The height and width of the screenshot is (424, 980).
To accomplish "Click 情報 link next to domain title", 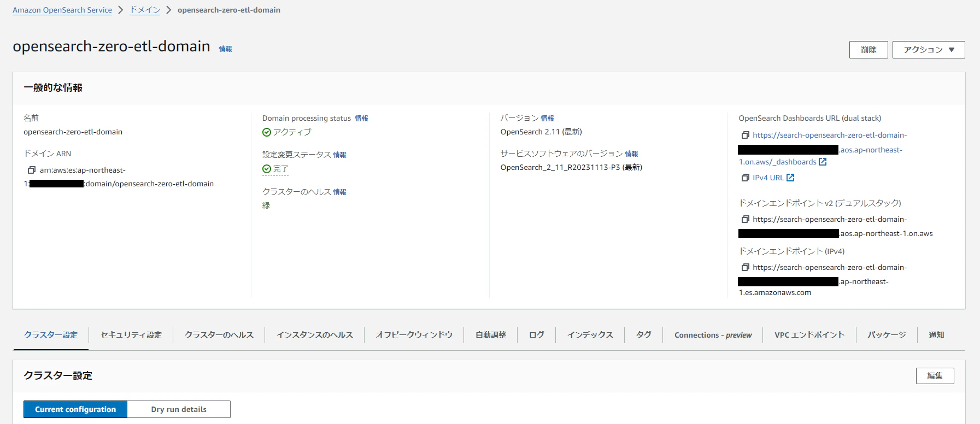I will (225, 49).
